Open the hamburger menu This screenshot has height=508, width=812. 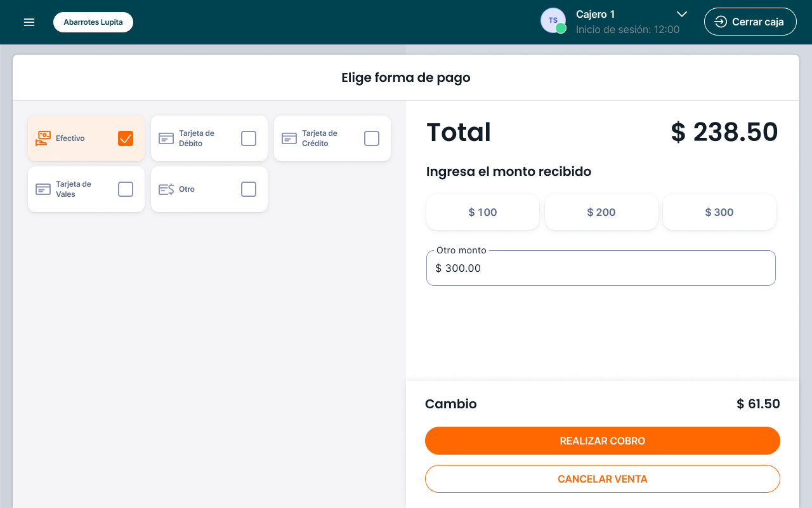point(29,22)
